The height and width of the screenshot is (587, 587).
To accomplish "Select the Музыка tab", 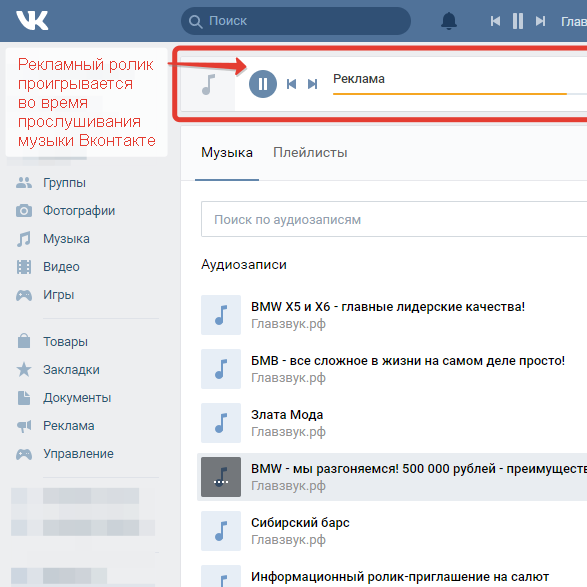I will click(x=227, y=152).
